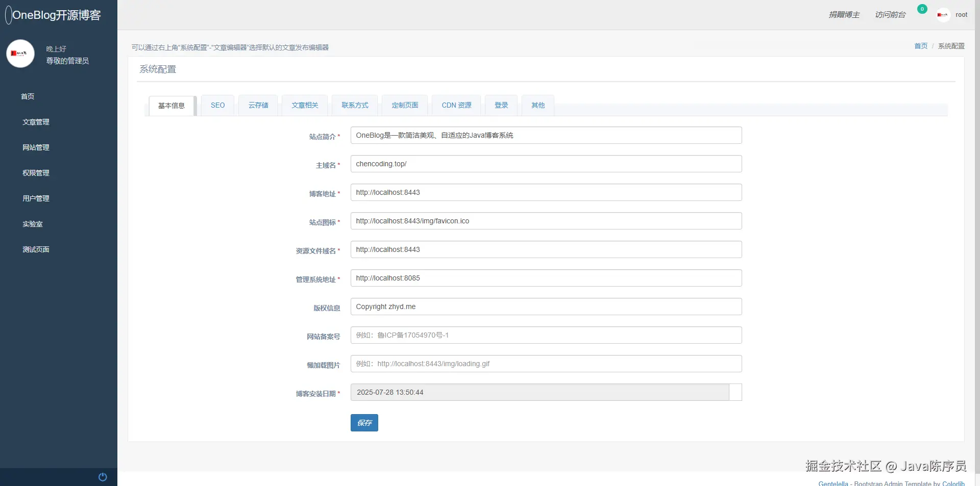Switch to the 其他 tab
The width and height of the screenshot is (980, 486).
(538, 105)
